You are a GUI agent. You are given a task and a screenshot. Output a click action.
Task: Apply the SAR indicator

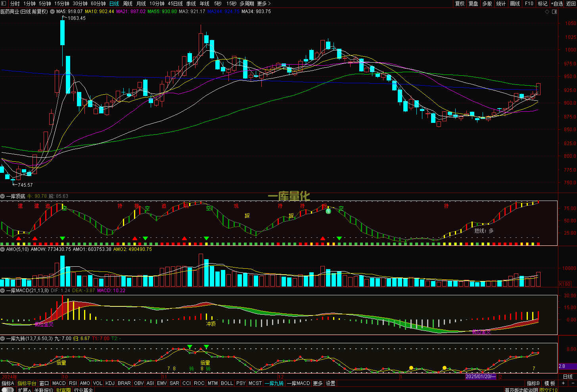(x=174, y=383)
